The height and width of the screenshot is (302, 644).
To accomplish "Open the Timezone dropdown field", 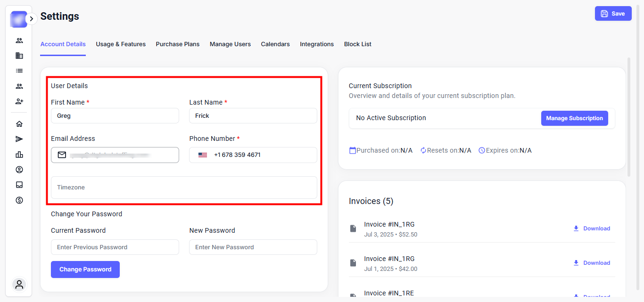I will pyautogui.click(x=184, y=188).
